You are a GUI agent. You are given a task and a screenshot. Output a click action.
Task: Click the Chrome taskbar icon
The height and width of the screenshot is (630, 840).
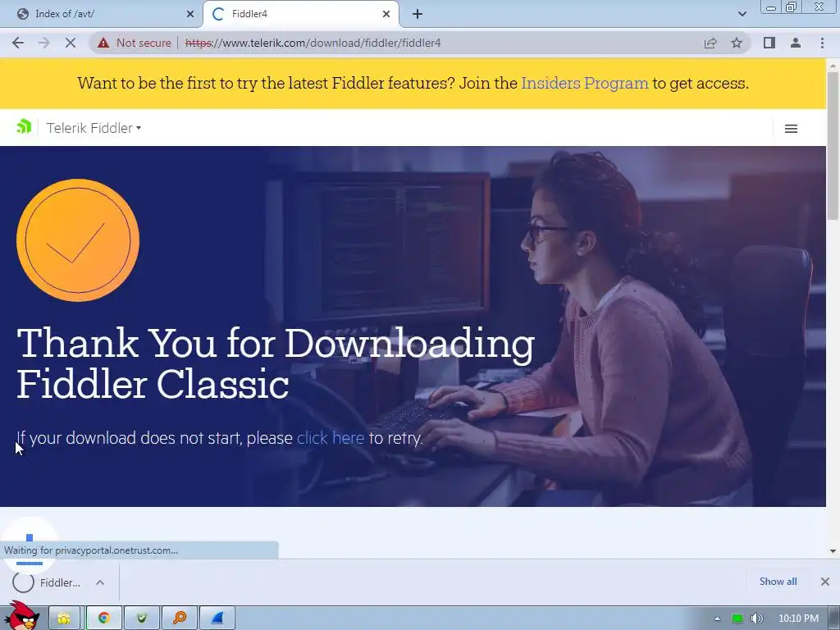coord(104,619)
